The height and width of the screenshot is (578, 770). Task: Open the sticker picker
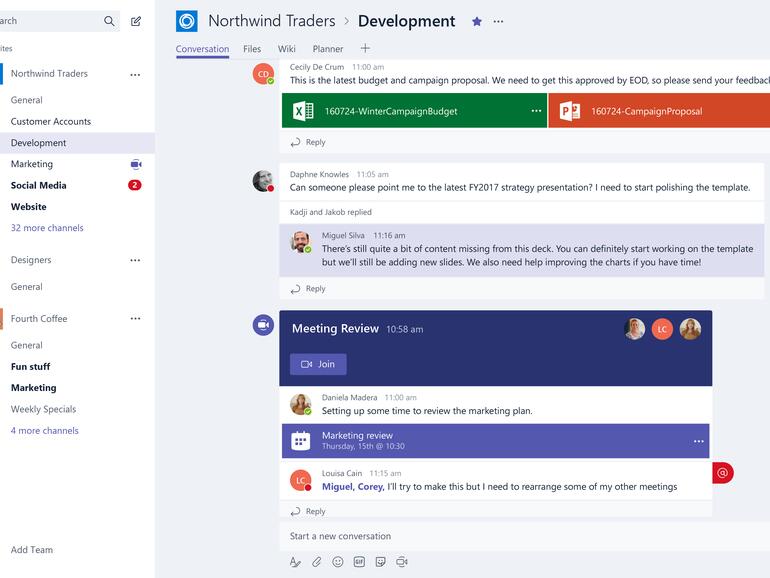pyautogui.click(x=381, y=562)
